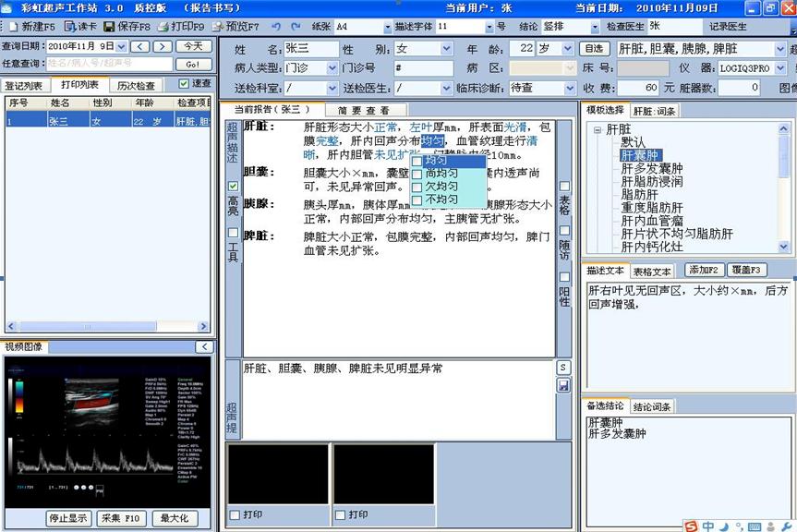Screen dimensions: 797x532
Task: Print the report via 打印F9
Action: 181,26
